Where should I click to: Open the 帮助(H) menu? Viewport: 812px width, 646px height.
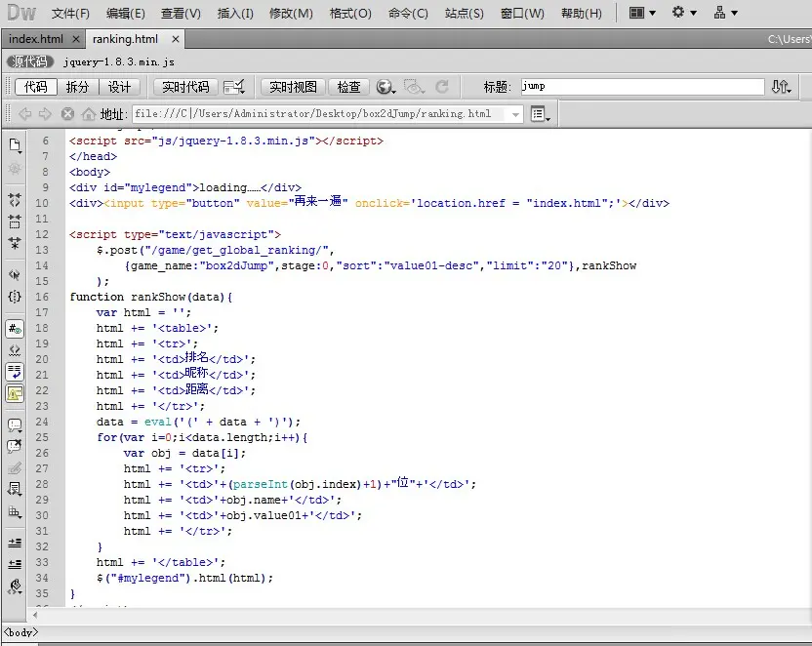[582, 14]
